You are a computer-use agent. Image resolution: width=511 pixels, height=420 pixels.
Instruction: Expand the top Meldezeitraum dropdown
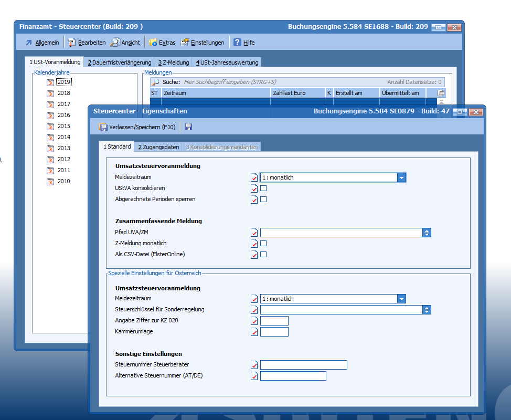[401, 178]
